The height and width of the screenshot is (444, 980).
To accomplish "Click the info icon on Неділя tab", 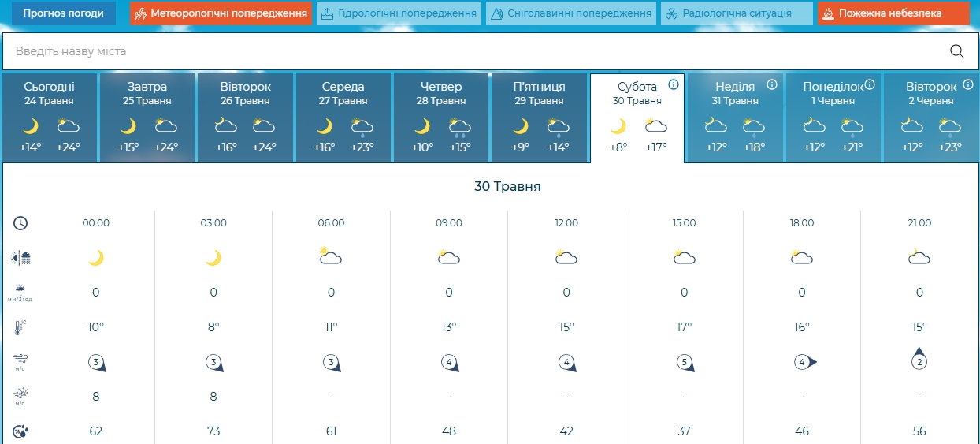I will click(772, 84).
